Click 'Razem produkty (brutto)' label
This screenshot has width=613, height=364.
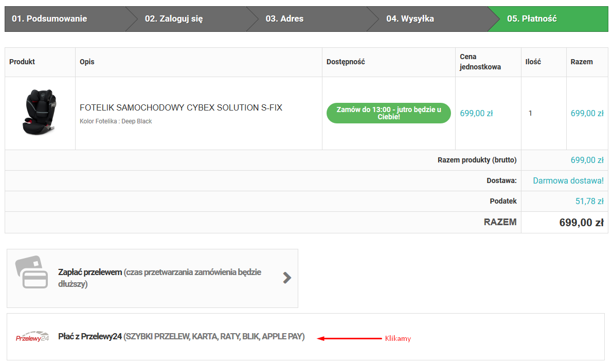(x=477, y=160)
